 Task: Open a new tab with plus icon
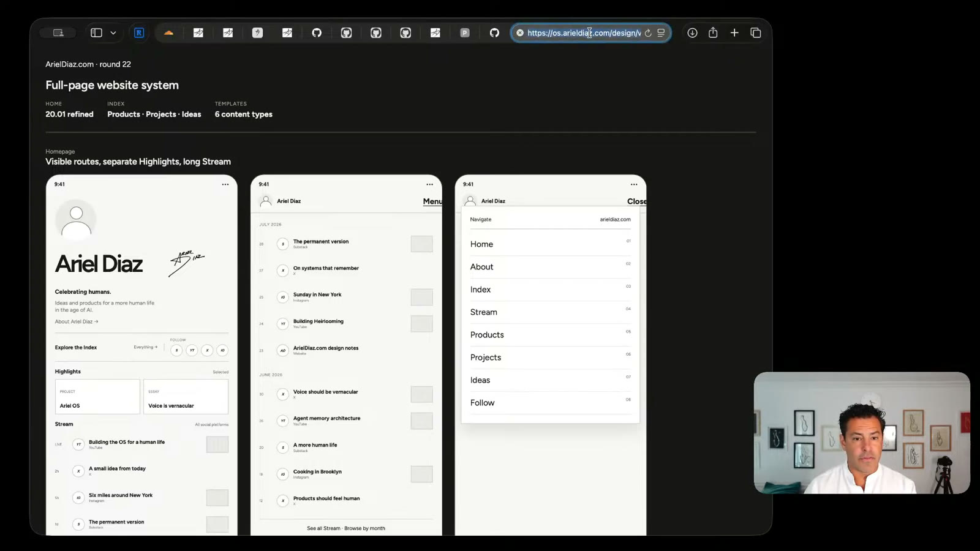pos(734,33)
